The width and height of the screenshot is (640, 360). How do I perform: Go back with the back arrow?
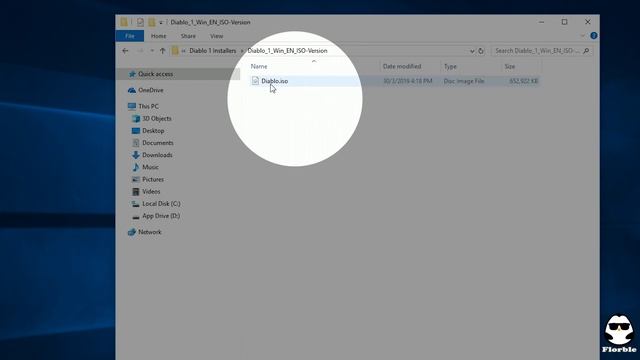click(125, 51)
